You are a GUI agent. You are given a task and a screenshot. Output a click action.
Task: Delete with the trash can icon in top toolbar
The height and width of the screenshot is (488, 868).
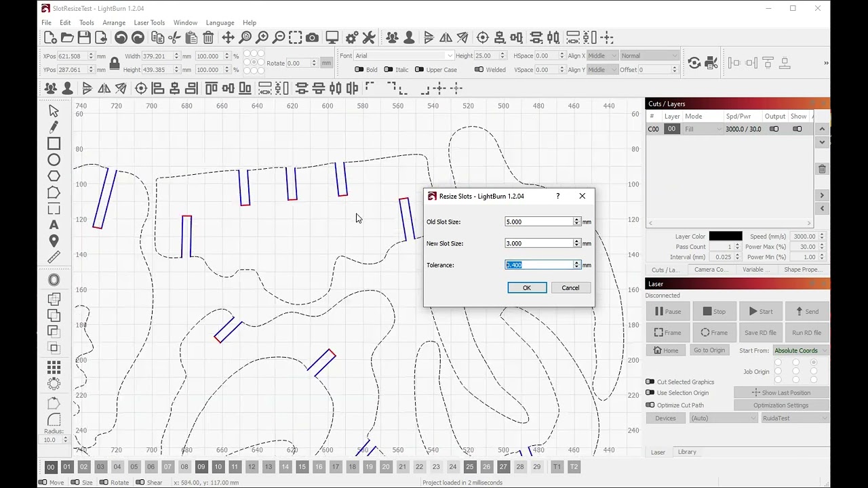click(x=208, y=38)
